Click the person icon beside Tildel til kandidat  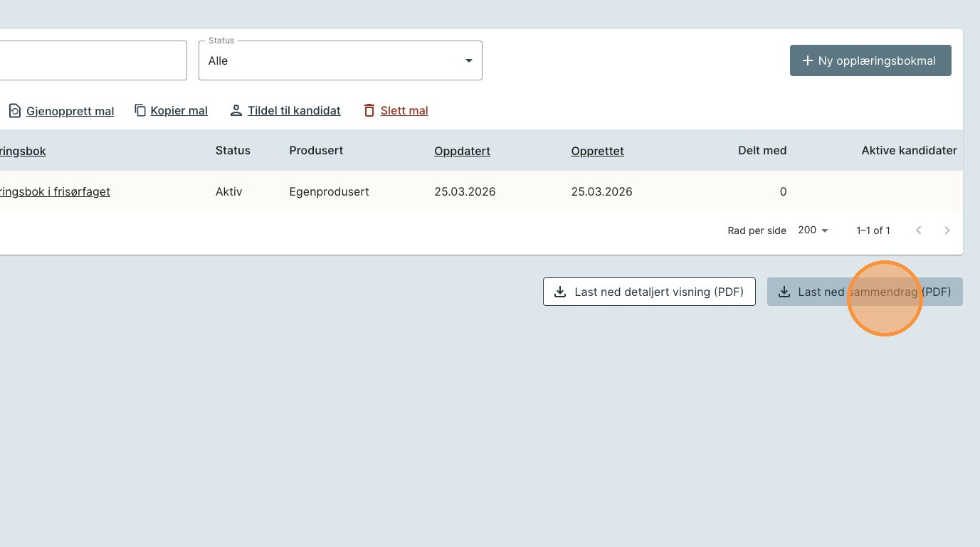pyautogui.click(x=236, y=110)
